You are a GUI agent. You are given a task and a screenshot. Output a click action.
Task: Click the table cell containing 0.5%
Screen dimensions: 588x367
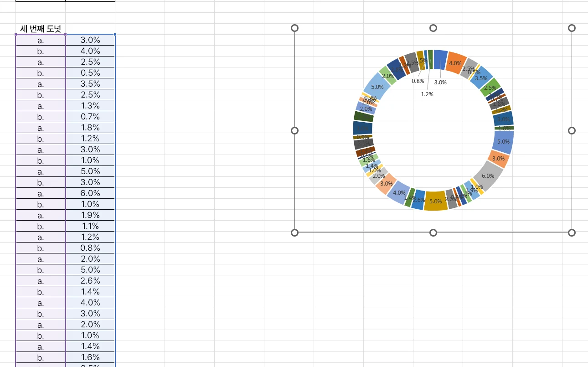pos(90,73)
